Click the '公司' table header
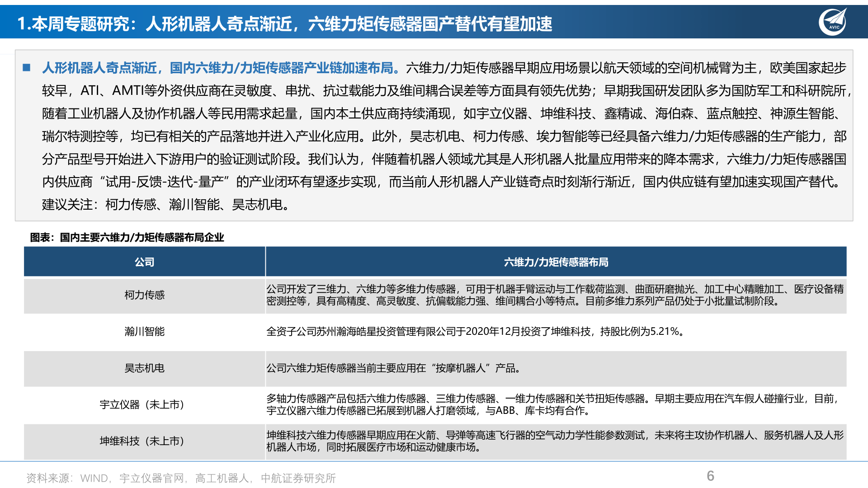 [145, 262]
